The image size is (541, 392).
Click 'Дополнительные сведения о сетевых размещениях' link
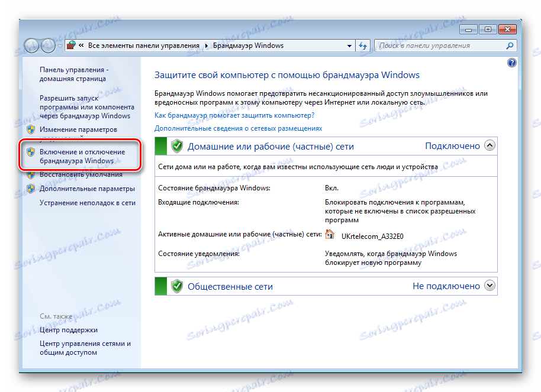coord(238,128)
